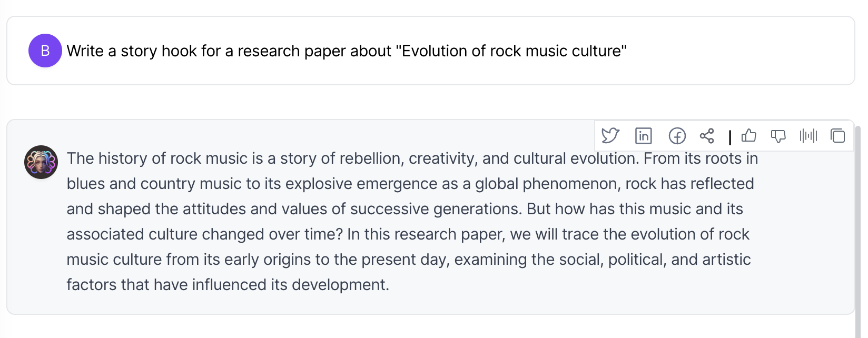Give the response a thumbs up
868x338 pixels.
click(748, 136)
